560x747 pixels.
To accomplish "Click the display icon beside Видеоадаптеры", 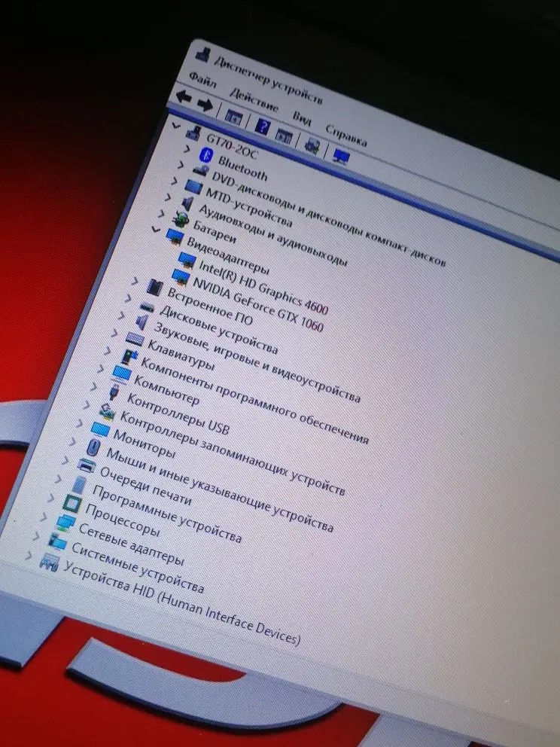I will tap(175, 236).
